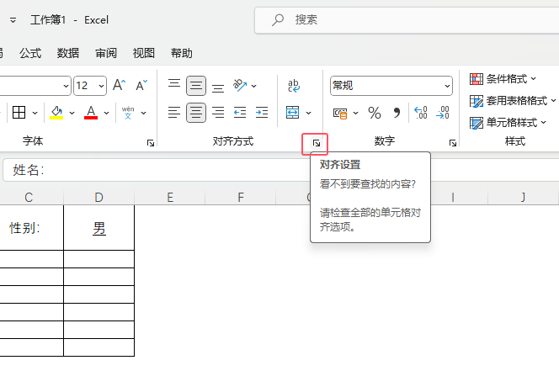Open Merge and Center dropdown arrow
Screen dimensions: 559x392
[308, 113]
